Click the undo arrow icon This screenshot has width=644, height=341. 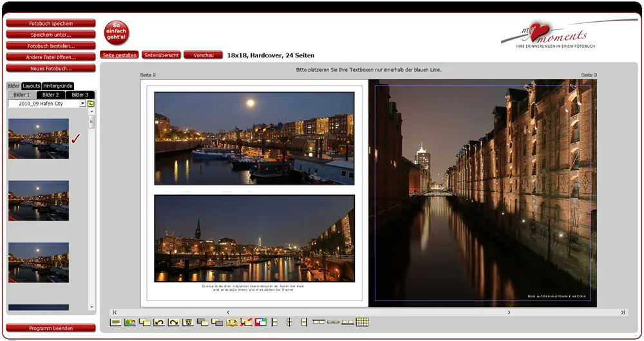click(159, 322)
